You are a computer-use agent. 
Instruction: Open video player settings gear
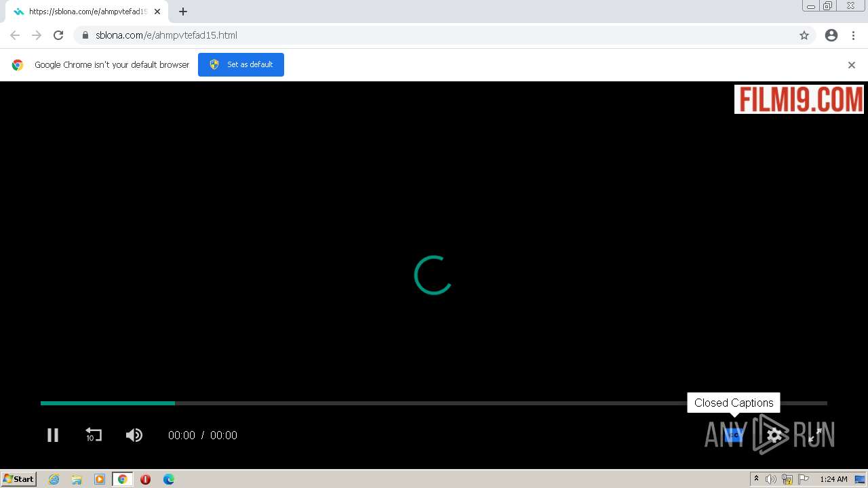[774, 435]
